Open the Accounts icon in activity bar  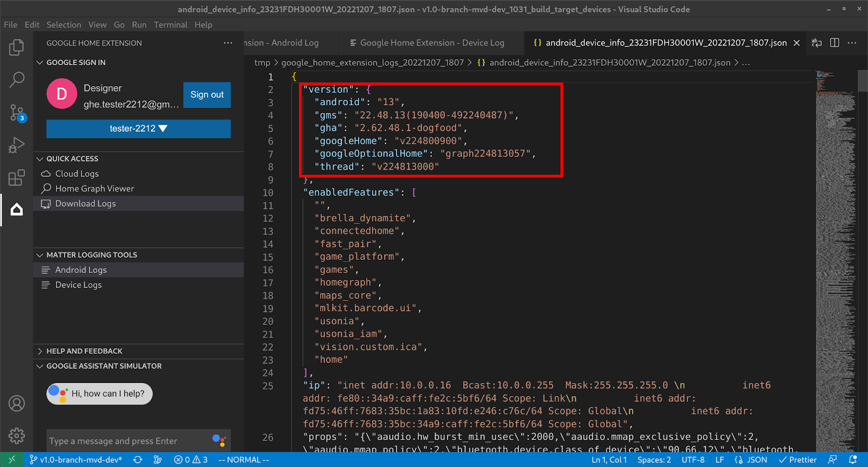tap(16, 404)
